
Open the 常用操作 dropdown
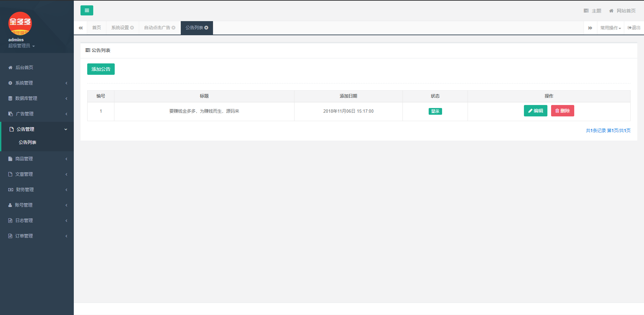[x=610, y=28]
